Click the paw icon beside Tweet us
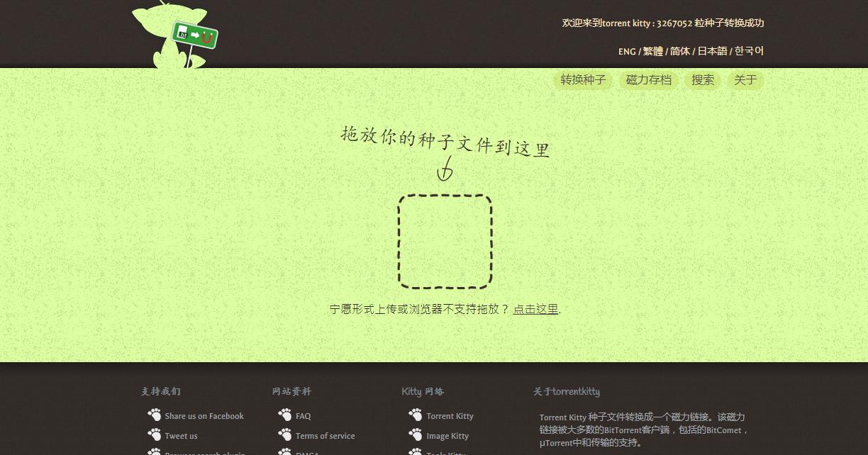 point(155,435)
